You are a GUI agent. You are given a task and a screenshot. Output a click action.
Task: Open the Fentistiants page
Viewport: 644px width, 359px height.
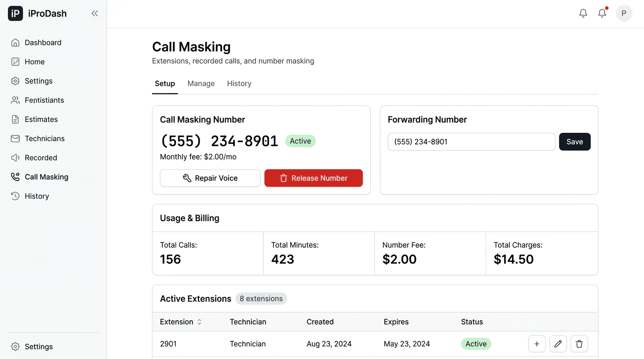click(44, 100)
